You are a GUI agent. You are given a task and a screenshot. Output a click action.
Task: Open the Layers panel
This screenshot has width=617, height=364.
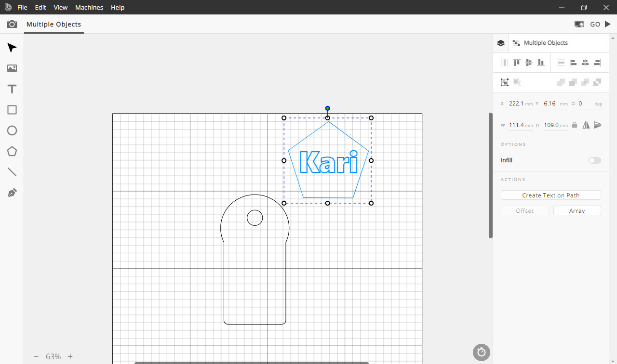click(x=501, y=43)
